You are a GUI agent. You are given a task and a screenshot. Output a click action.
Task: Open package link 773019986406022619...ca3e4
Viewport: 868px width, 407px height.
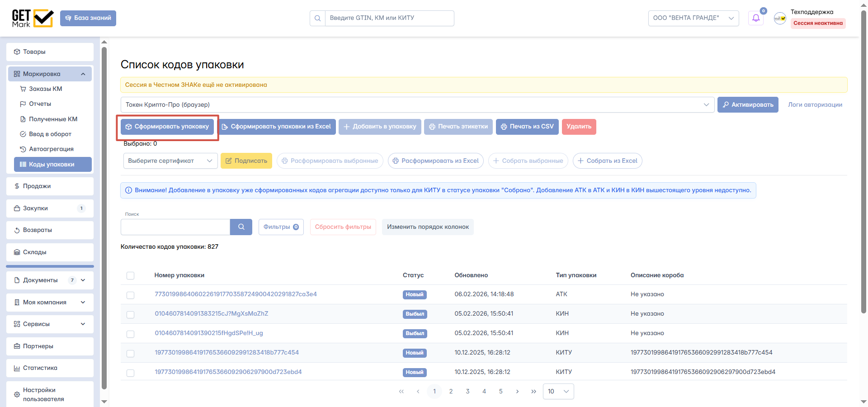pos(236,294)
